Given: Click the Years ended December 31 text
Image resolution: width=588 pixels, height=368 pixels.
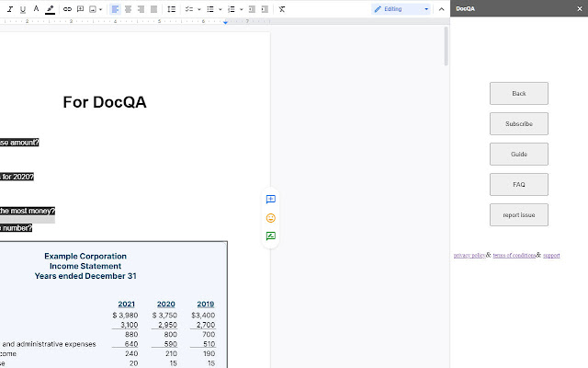Looking at the screenshot, I should tap(85, 276).
